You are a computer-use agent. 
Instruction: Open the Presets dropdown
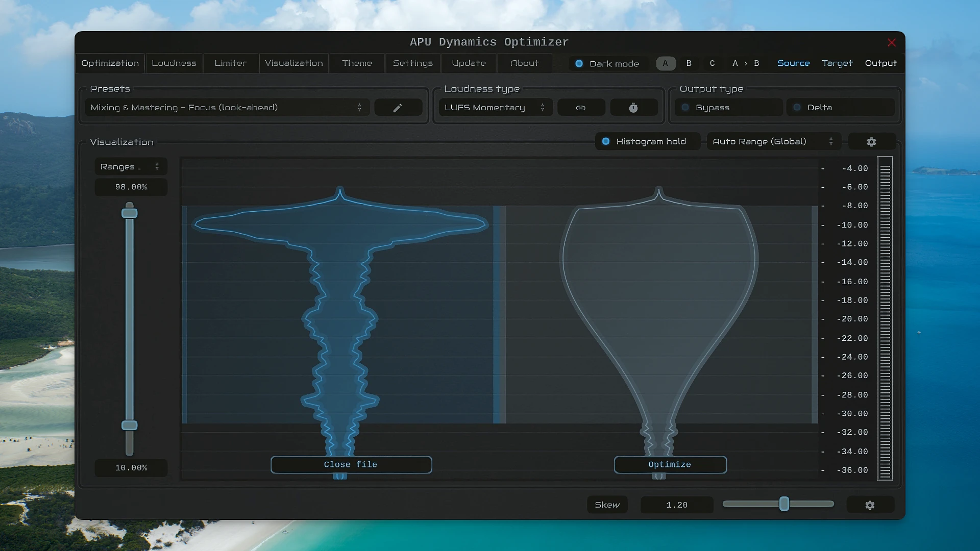point(227,108)
